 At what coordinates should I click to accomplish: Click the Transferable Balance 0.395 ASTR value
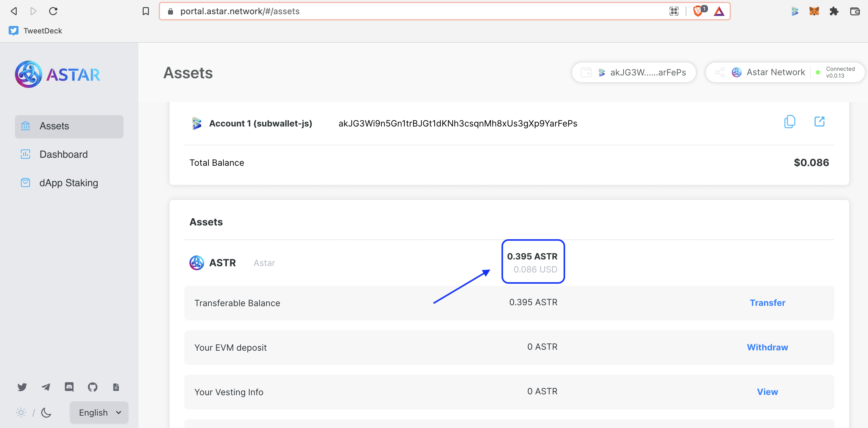tap(533, 302)
